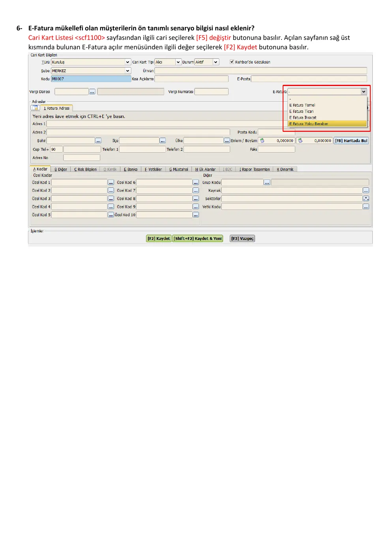Open the Cari Kart Tipi dropdown
392x554 pixels.
[x=178, y=62]
